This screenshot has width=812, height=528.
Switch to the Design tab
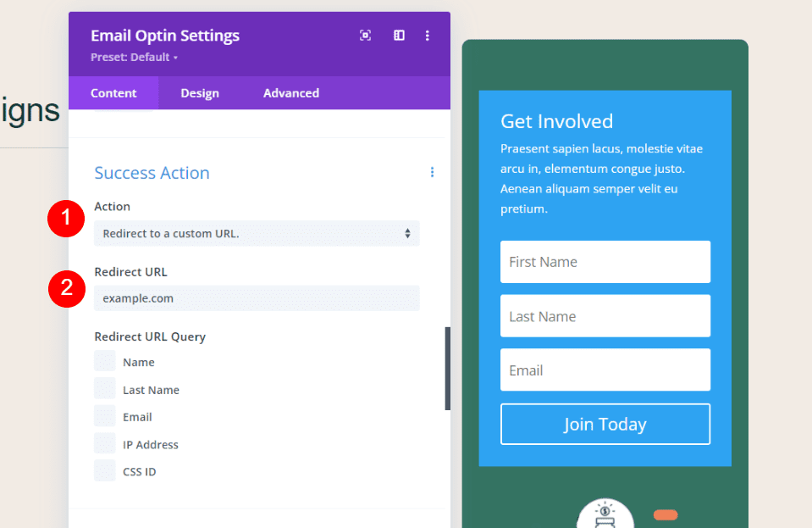point(200,93)
